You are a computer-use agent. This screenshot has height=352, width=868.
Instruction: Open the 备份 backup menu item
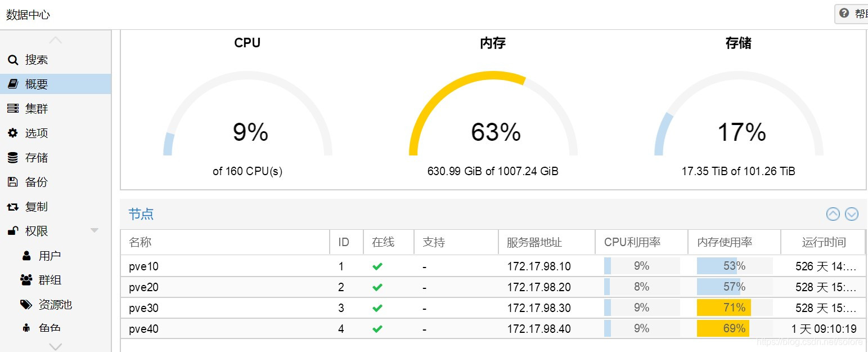(x=55, y=182)
